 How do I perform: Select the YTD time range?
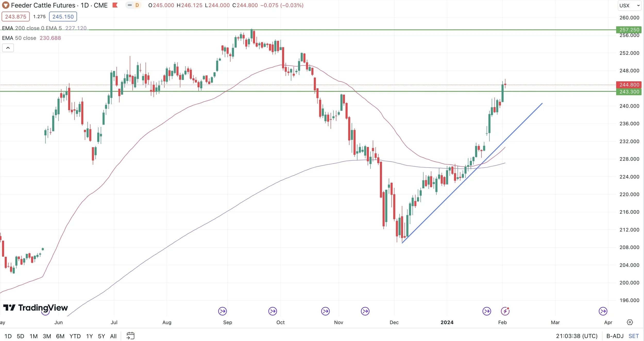(x=75, y=336)
